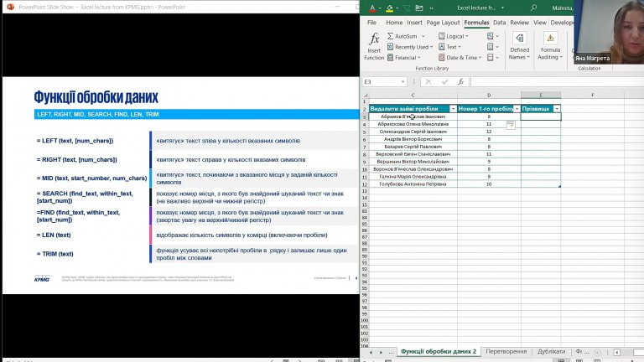Viewport: 644px width, 362px height.
Task: Click the formula bar Cancel X icon
Action: [x=428, y=81]
